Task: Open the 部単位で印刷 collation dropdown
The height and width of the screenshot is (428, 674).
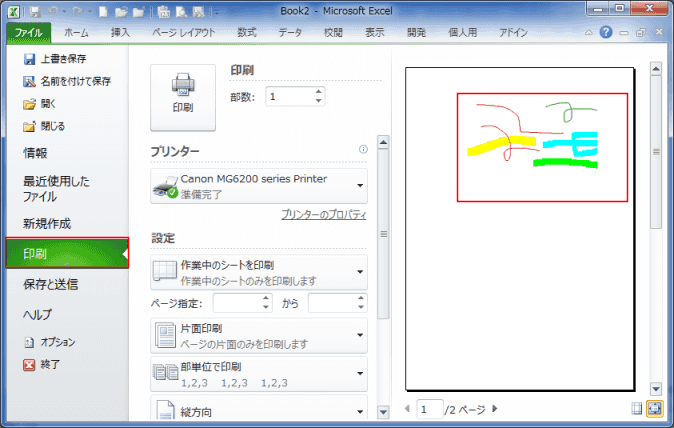Action: [259, 374]
